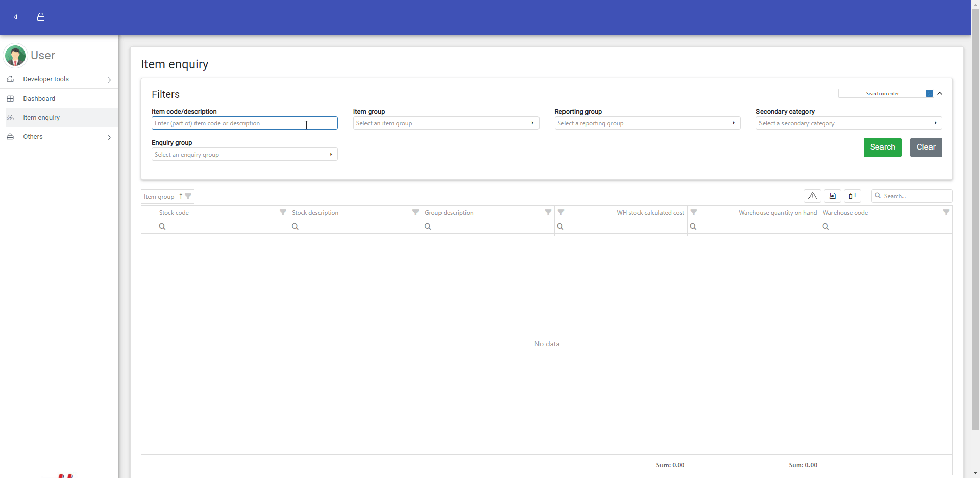Open filter for Group description column
The image size is (980, 478).
548,212
